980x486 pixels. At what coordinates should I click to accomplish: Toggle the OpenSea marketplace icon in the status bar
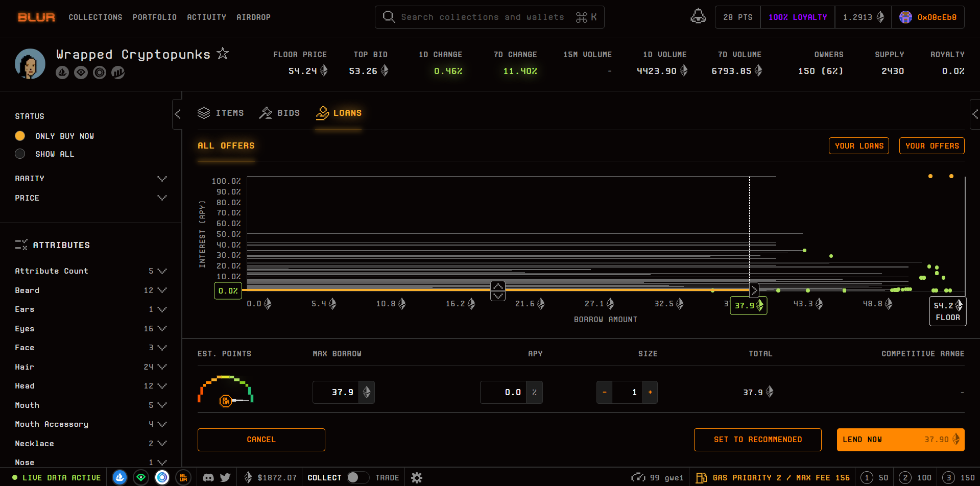pos(119,477)
